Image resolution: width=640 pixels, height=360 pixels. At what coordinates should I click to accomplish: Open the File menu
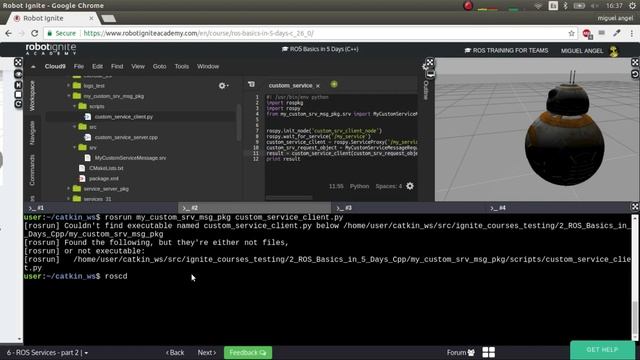(79, 67)
